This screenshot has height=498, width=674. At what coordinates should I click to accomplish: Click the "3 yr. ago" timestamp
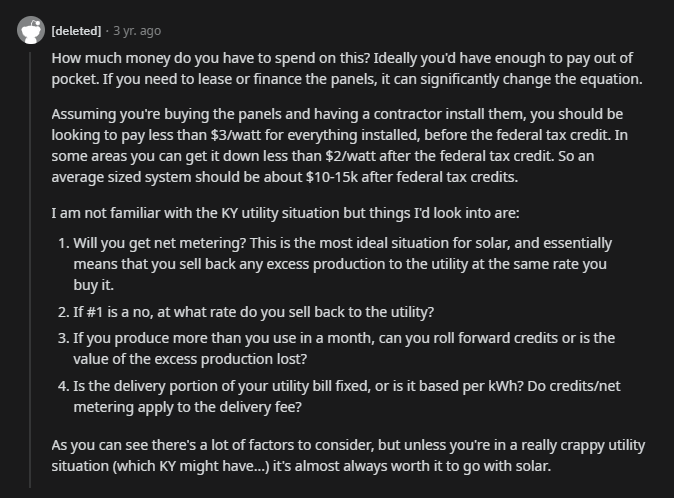136,32
